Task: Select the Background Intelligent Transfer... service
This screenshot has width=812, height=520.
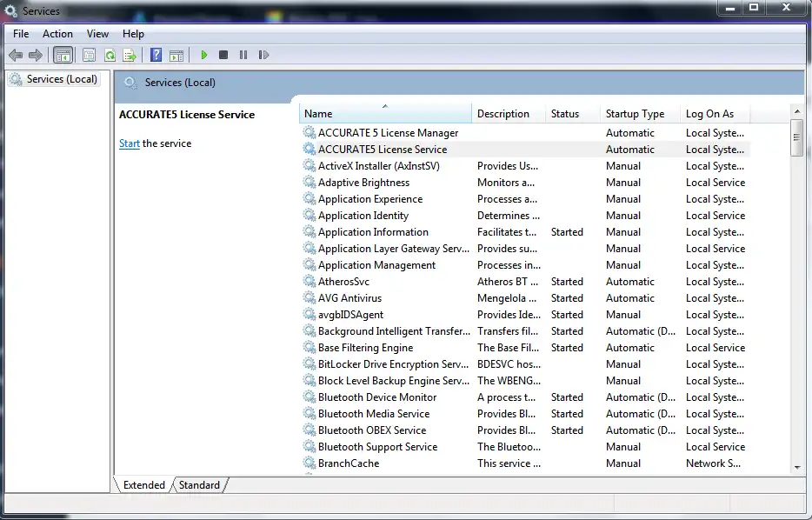Action: point(394,331)
